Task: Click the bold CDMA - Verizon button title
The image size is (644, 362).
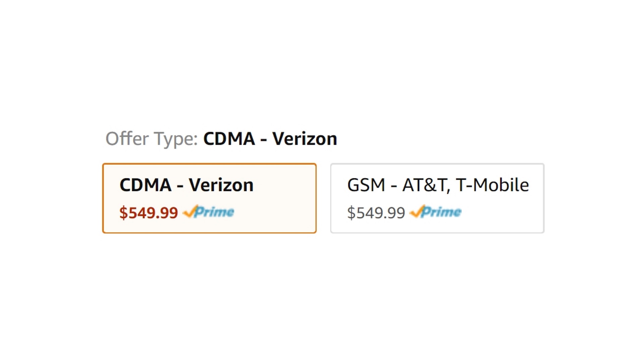Action: 186,185
